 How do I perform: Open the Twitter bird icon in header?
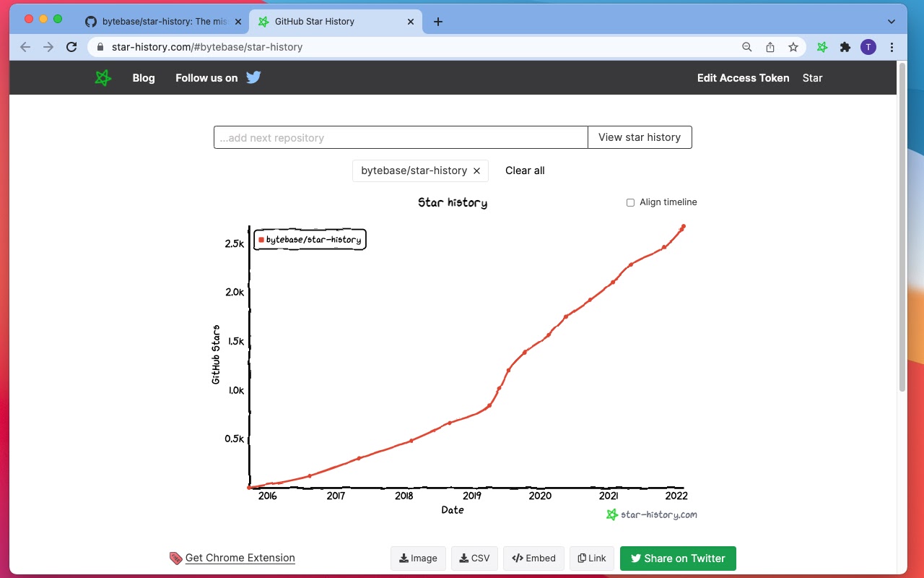click(253, 77)
